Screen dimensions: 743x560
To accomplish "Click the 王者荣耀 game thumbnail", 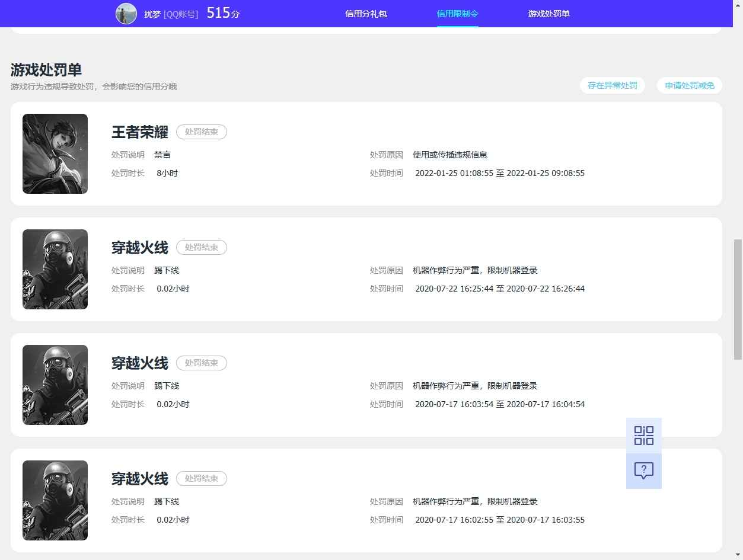I will pos(55,153).
